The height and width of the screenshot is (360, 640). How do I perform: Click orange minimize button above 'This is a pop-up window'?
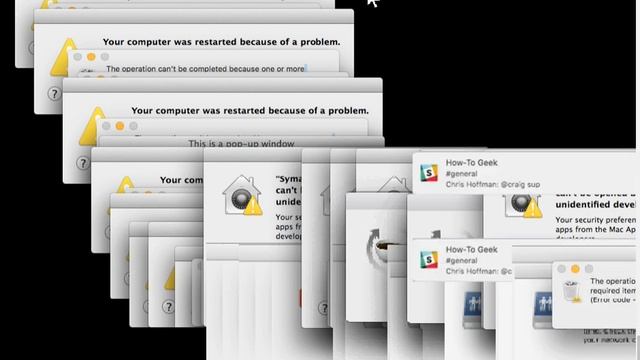tap(120, 126)
